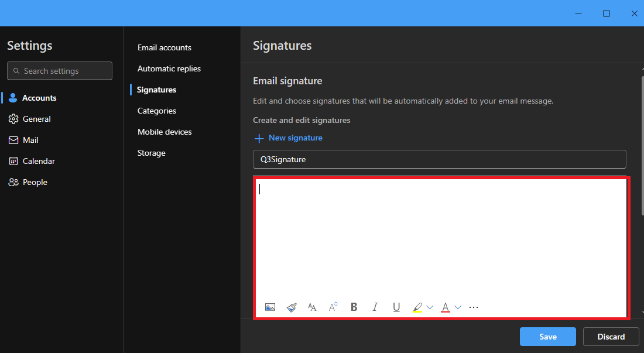Open more formatting options ellipsis
Image resolution: width=644 pixels, height=353 pixels.
coord(474,307)
